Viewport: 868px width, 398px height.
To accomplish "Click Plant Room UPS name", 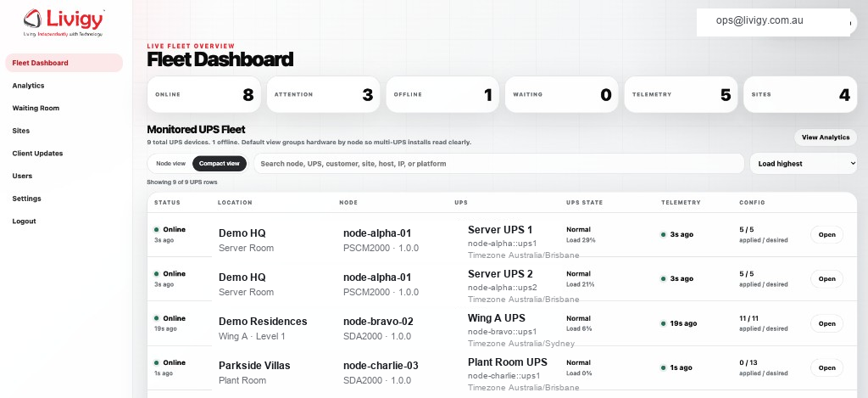I will click(508, 362).
